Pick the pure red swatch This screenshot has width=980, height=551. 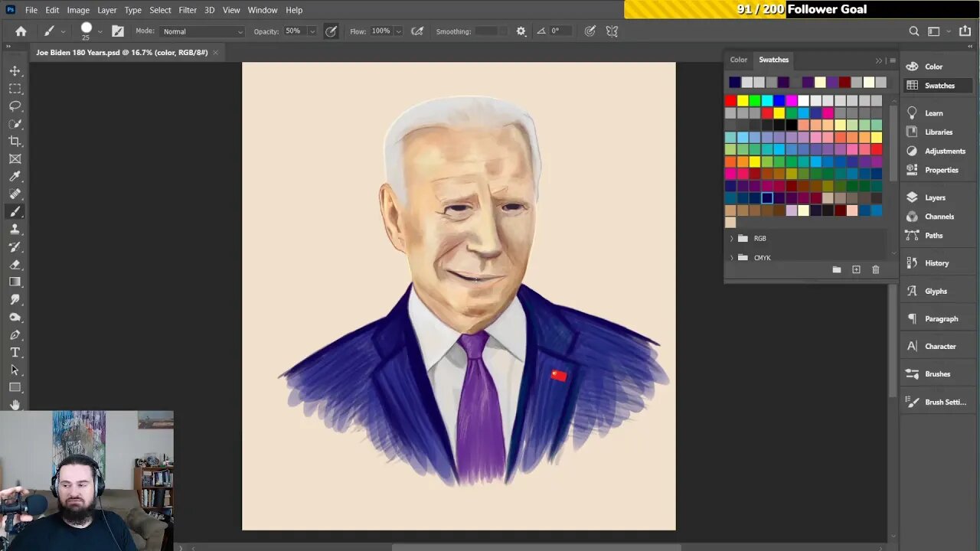coord(730,100)
